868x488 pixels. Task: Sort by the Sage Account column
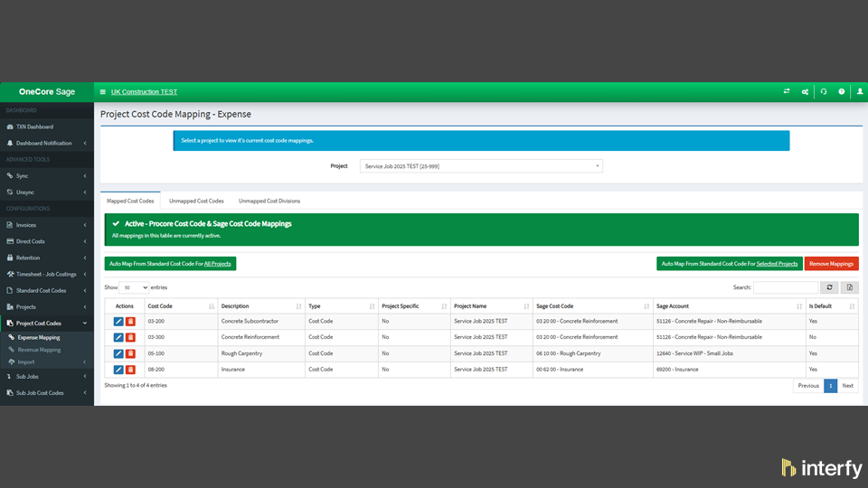click(729, 306)
